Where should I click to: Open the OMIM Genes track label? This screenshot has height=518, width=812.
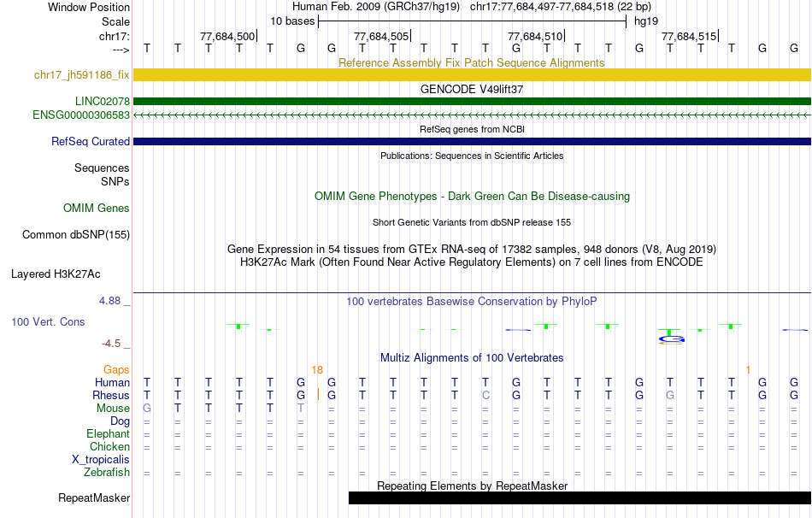point(97,209)
